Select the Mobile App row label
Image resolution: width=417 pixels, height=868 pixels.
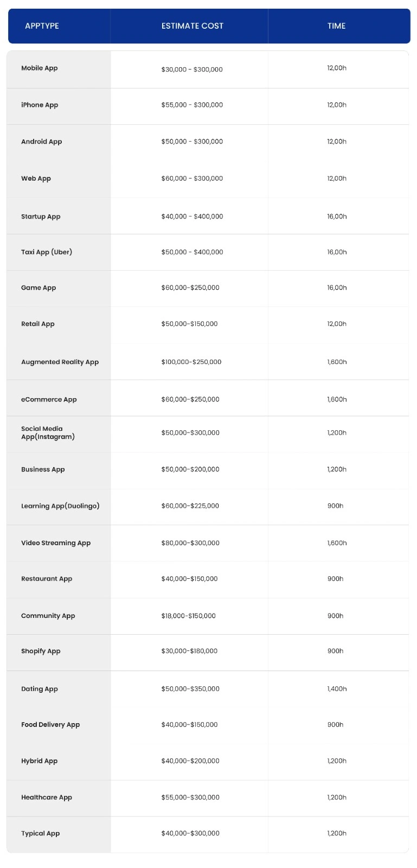click(40, 68)
